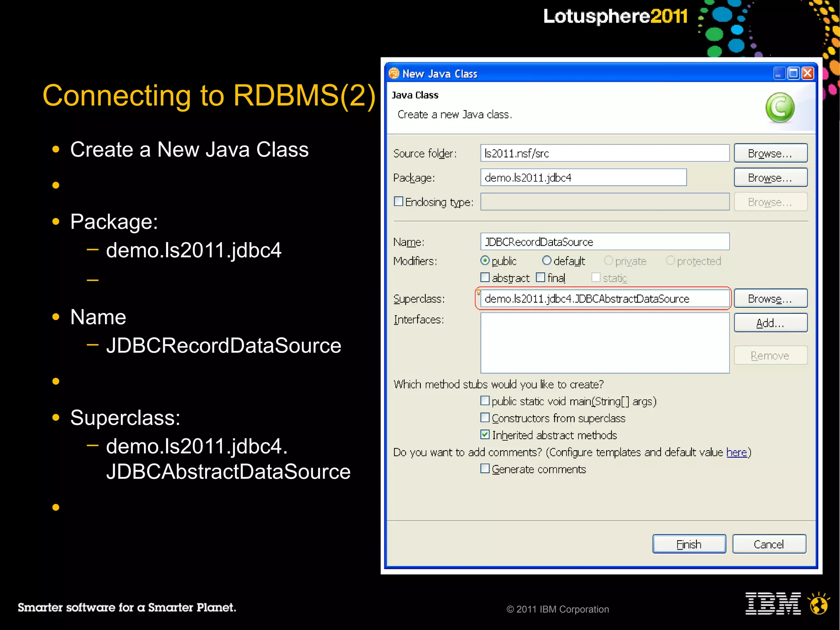Check the final modifier checkbox
Image resolution: width=840 pixels, height=630 pixels.
pyautogui.click(x=541, y=277)
